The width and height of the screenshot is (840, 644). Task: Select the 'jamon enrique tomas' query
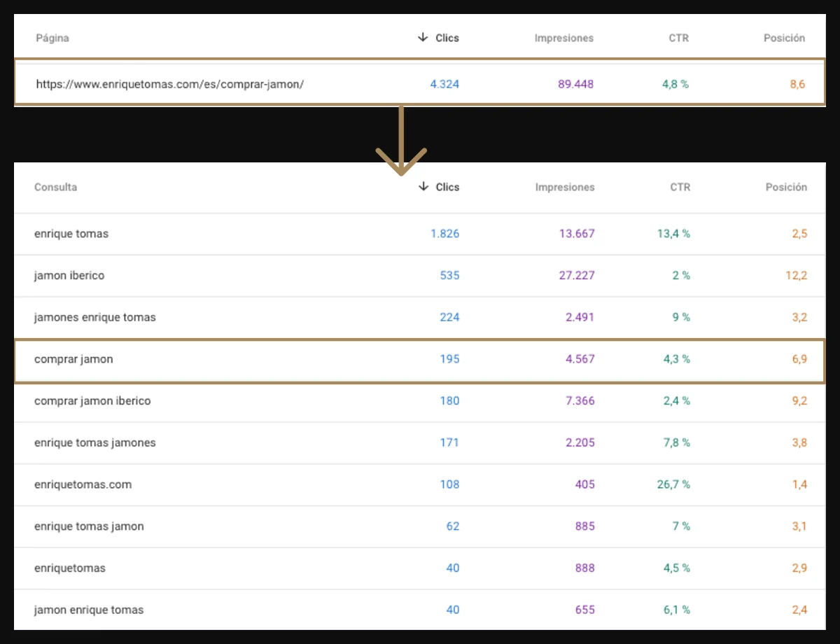(x=89, y=610)
